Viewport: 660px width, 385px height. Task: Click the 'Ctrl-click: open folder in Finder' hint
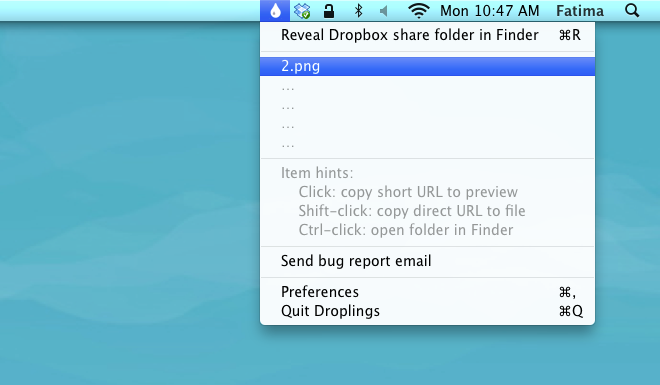coord(406,230)
